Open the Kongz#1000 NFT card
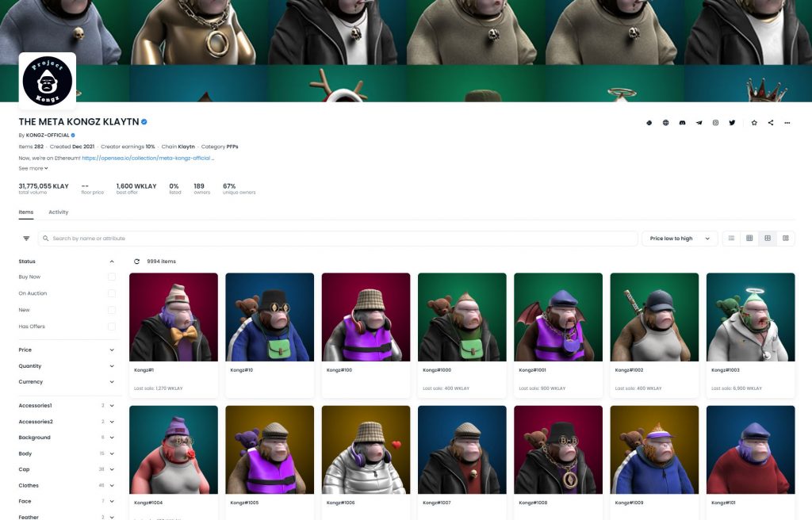Viewport: 812px width, 520px height. point(462,335)
